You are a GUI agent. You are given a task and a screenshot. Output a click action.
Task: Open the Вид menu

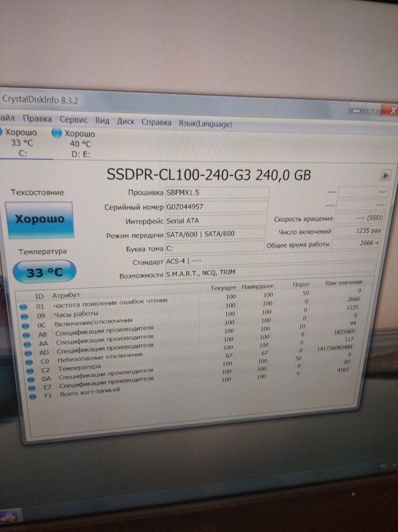(x=102, y=121)
